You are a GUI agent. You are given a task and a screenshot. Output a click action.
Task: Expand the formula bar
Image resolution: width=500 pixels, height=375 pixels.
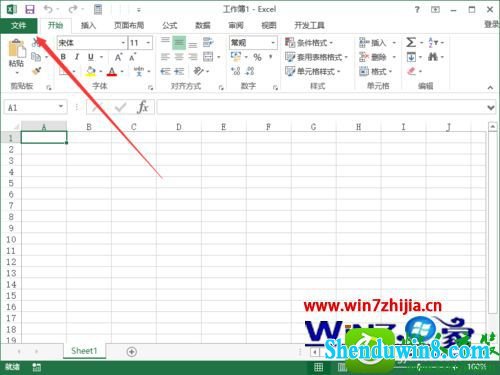click(x=491, y=108)
